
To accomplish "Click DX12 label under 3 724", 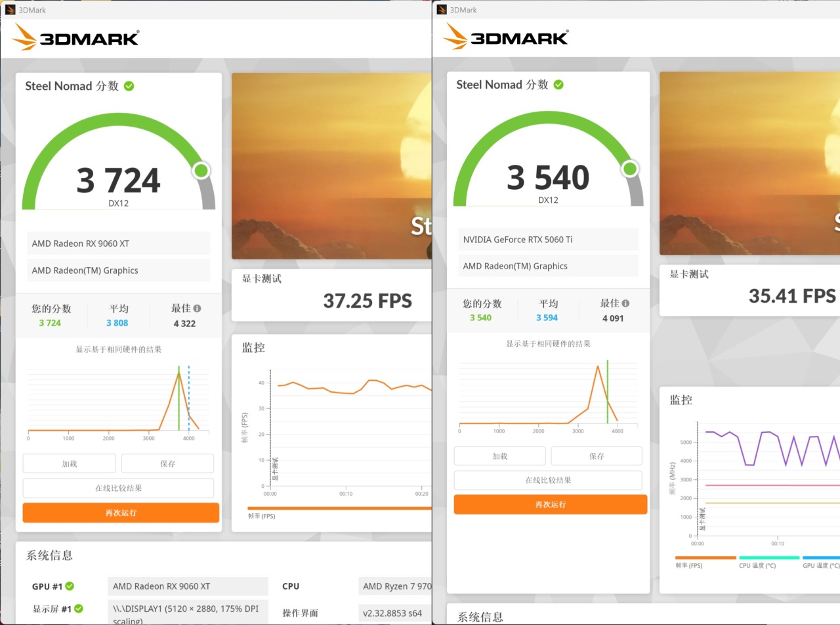I will pyautogui.click(x=119, y=204).
